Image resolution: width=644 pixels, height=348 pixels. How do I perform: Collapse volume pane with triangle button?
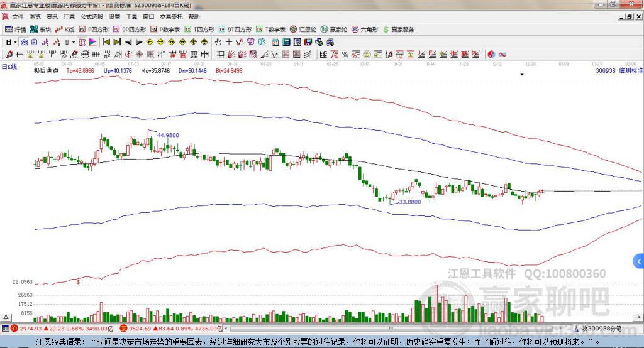pyautogui.click(x=6, y=317)
